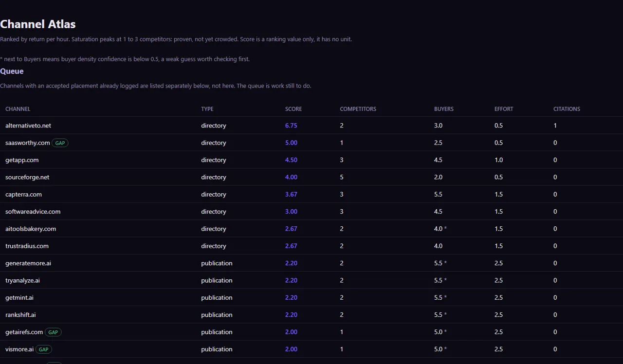This screenshot has height=364, width=623.
Task: Click the generatemore.ai channel name
Action: point(28,263)
